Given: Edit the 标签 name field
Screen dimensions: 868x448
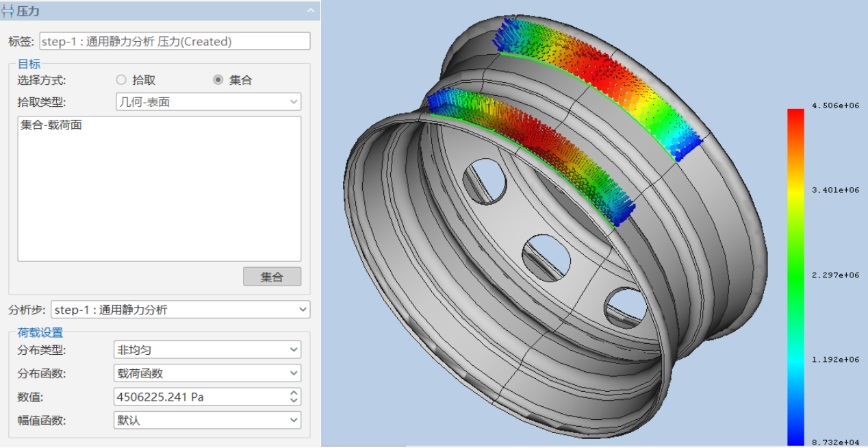Looking at the screenshot, I should pyautogui.click(x=175, y=41).
